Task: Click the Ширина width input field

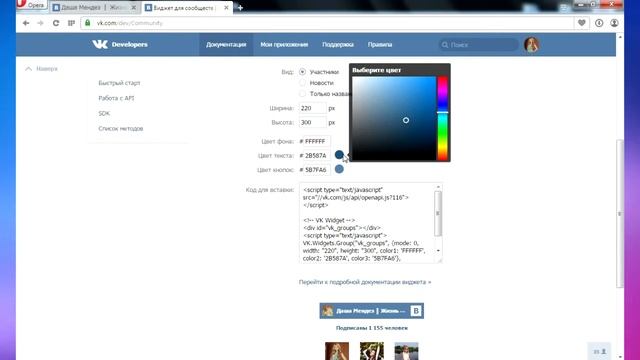Action: coord(313,108)
